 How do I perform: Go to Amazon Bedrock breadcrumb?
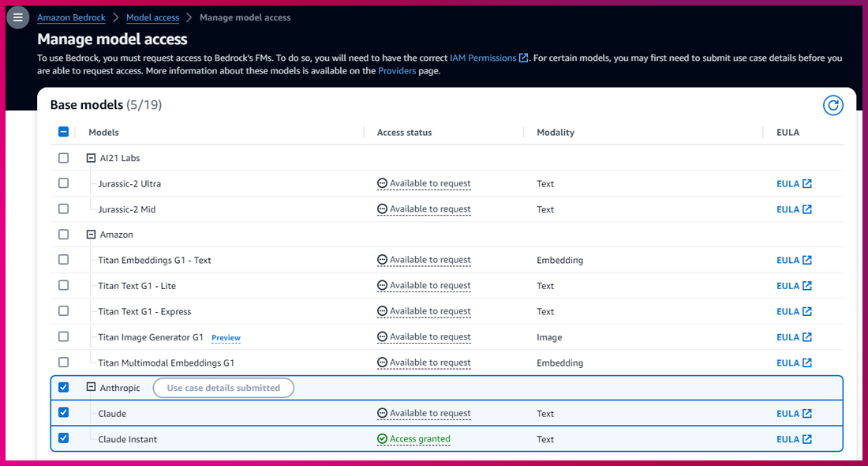pos(71,17)
